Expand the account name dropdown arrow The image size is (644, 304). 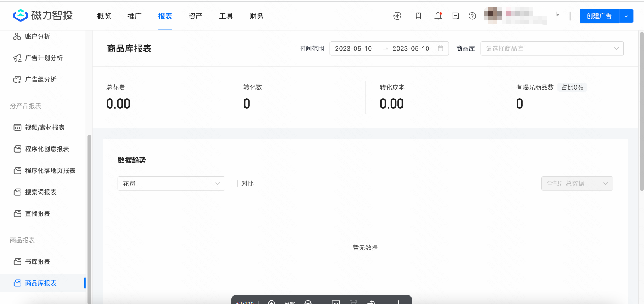pyautogui.click(x=558, y=15)
